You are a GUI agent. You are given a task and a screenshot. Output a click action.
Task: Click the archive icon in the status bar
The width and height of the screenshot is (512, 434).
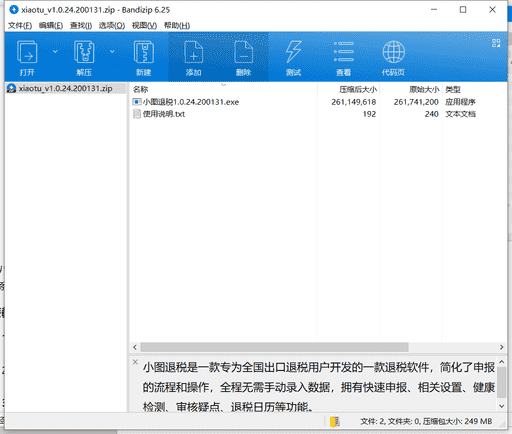pos(335,422)
